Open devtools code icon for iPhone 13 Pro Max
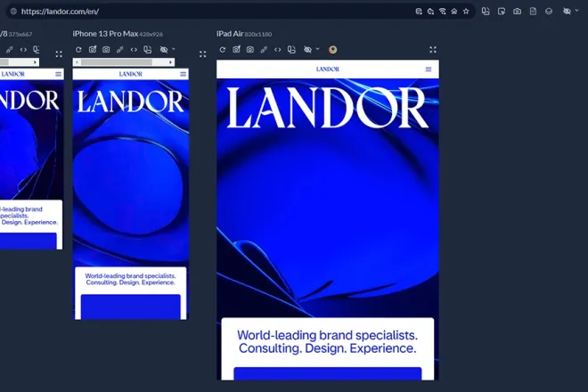 click(134, 50)
